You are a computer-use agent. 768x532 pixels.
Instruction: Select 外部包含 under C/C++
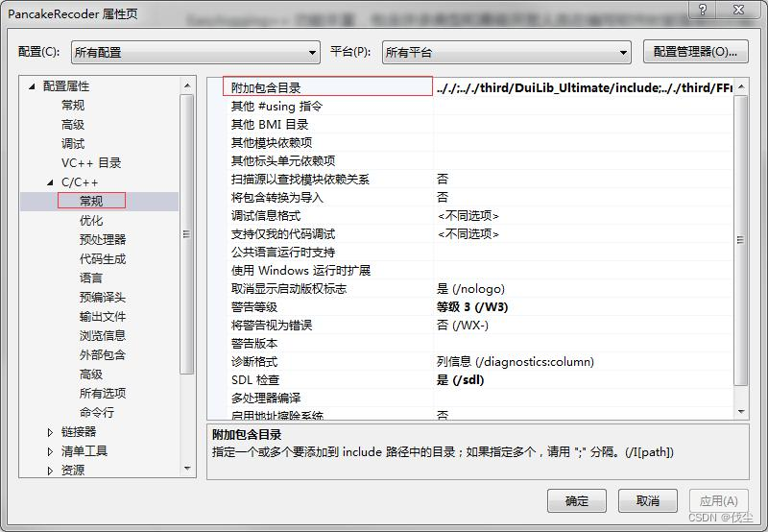(x=103, y=354)
